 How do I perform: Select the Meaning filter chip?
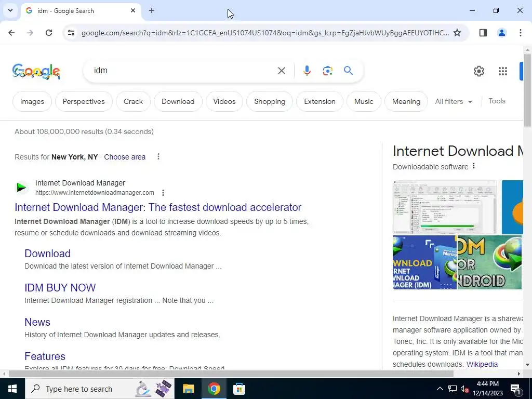pyautogui.click(x=406, y=101)
